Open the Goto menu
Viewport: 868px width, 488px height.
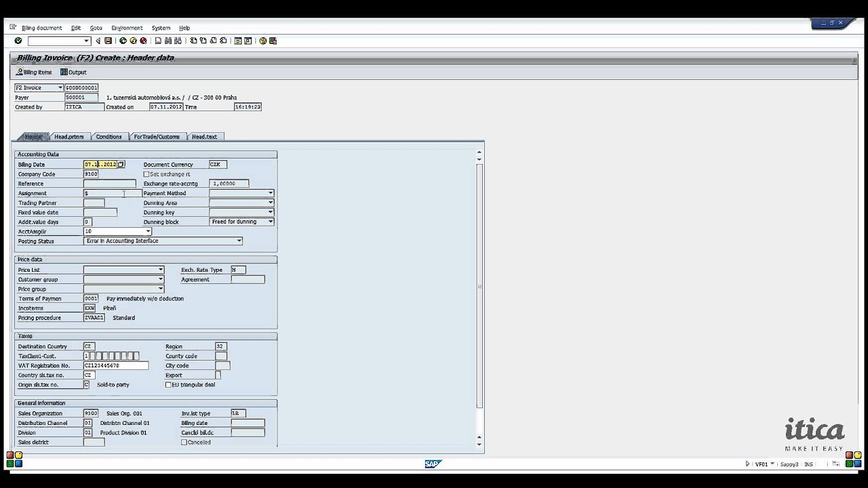coord(96,28)
